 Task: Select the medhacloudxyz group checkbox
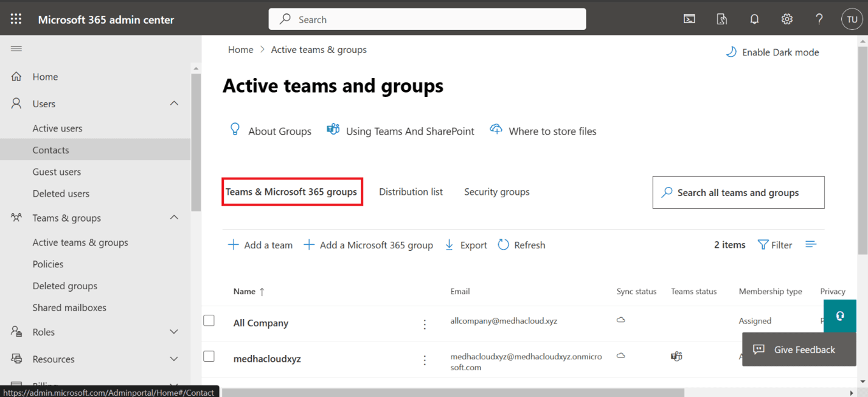point(209,356)
